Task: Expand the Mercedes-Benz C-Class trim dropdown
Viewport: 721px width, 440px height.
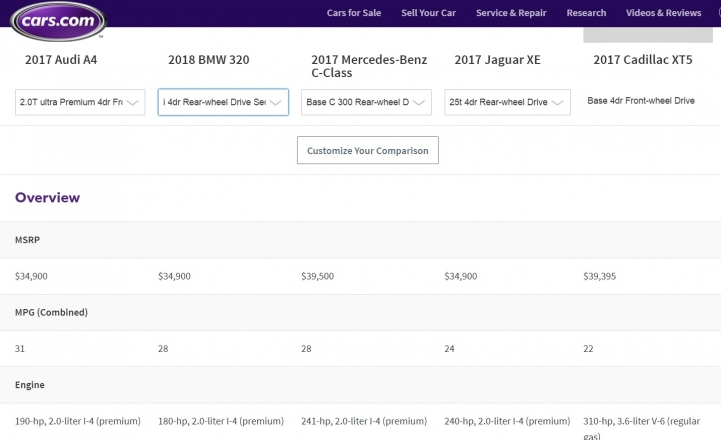Action: (x=366, y=102)
